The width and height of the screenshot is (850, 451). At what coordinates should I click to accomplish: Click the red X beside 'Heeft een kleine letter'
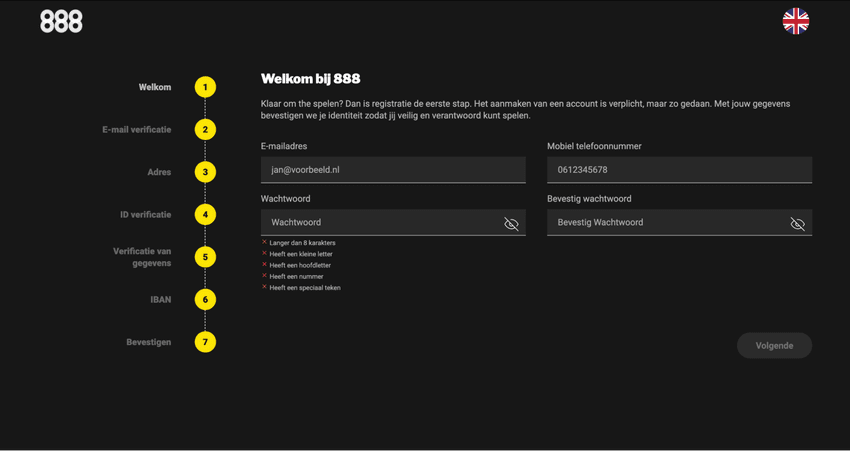265,253
